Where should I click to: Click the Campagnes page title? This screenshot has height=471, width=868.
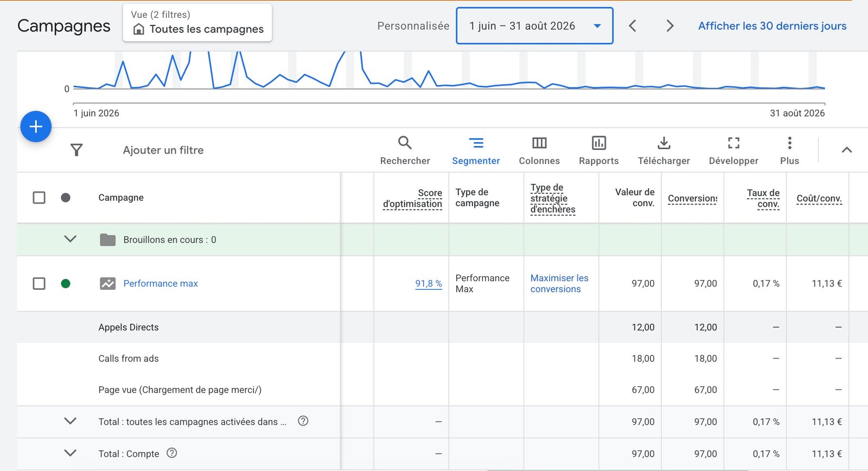click(x=63, y=26)
